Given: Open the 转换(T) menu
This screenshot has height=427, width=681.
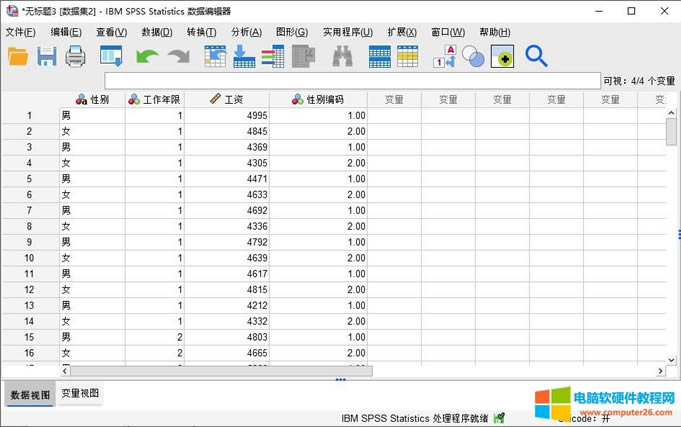Looking at the screenshot, I should pos(201,32).
